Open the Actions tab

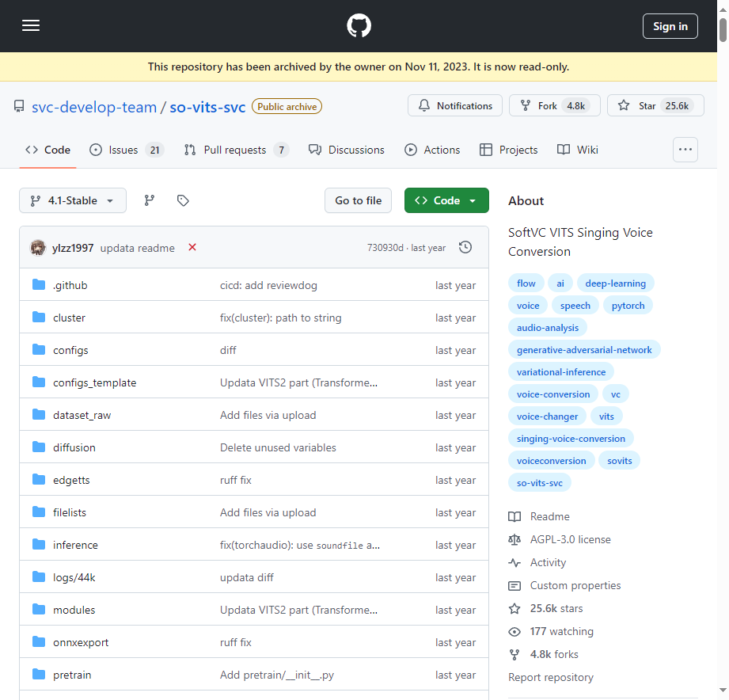[x=432, y=150]
